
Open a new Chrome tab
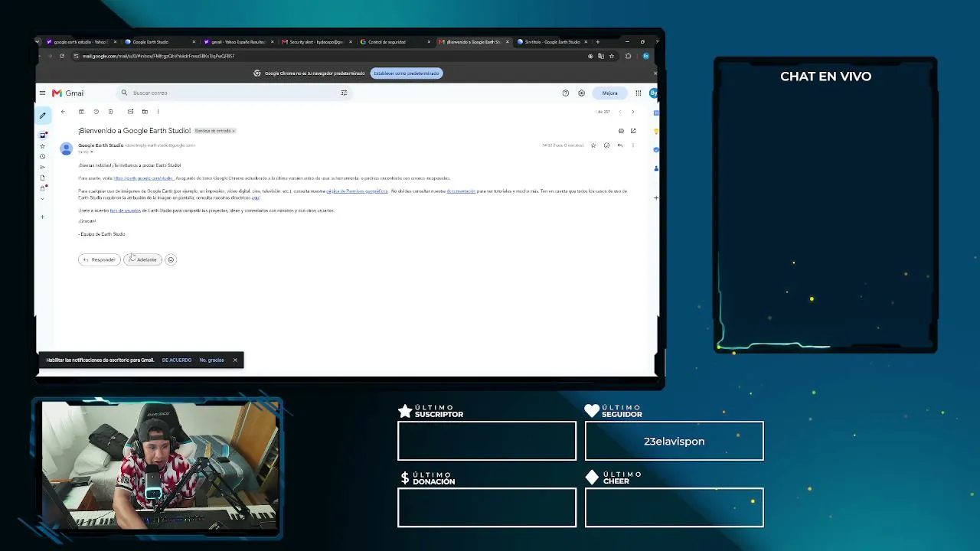click(598, 42)
